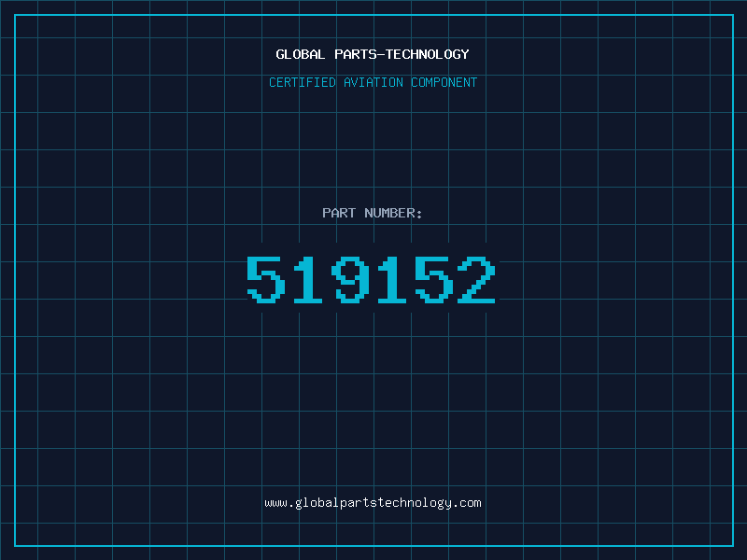Select the CERTIFIED AVIATION COMPONENT subtitle
The image size is (747, 560).
coord(373,82)
